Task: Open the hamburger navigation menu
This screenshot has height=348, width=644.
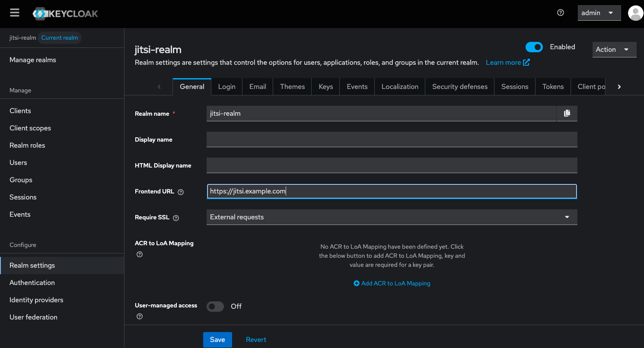Action: click(x=15, y=13)
